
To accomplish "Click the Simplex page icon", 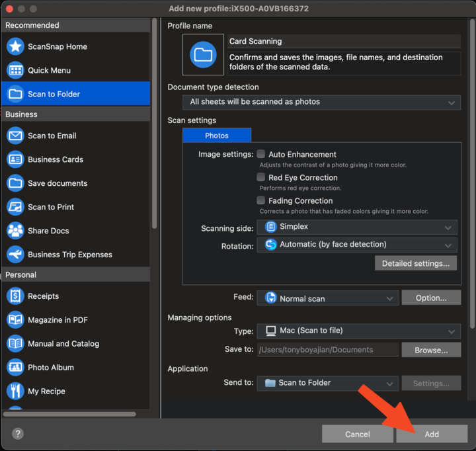I will coord(271,227).
